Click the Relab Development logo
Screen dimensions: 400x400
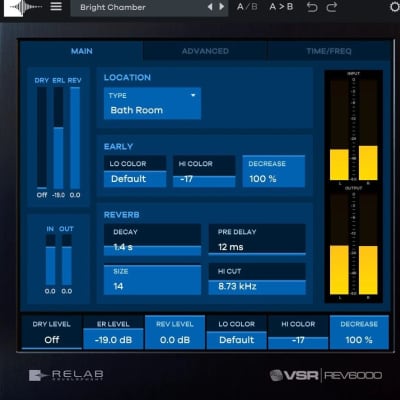[x=66, y=375]
